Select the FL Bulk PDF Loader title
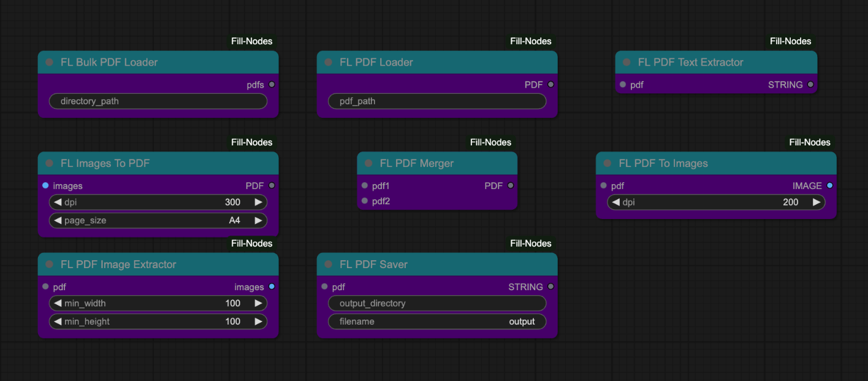This screenshot has width=868, height=381. coord(109,63)
